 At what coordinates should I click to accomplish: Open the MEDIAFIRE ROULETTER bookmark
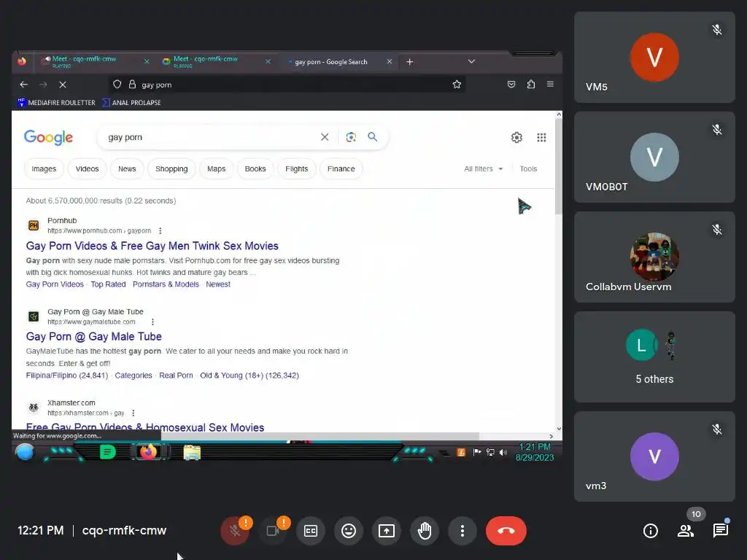56,102
